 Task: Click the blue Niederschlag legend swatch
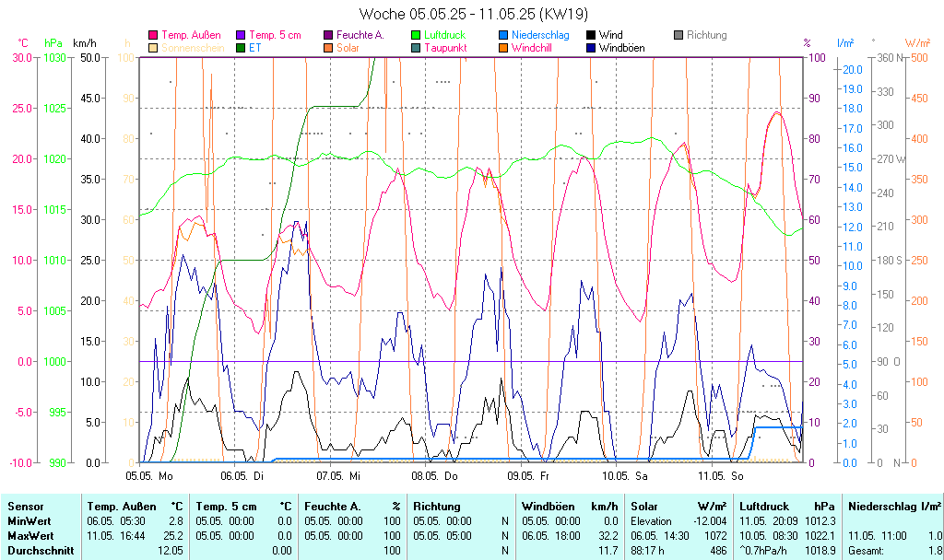pyautogui.click(x=503, y=35)
